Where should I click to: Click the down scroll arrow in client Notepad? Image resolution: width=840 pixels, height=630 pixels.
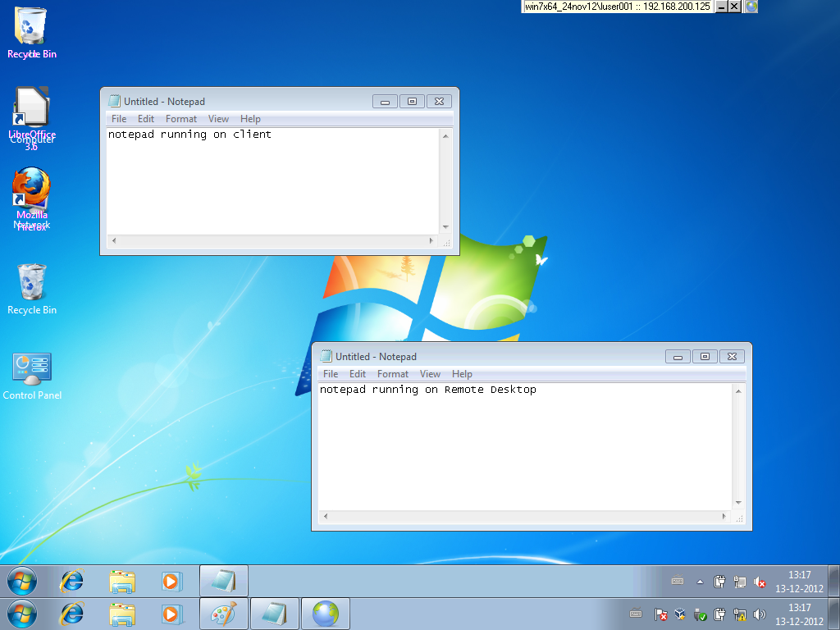point(446,227)
